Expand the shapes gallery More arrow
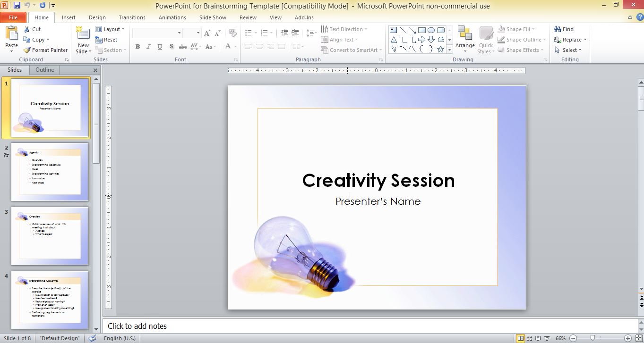The height and width of the screenshot is (343, 644). click(x=450, y=49)
